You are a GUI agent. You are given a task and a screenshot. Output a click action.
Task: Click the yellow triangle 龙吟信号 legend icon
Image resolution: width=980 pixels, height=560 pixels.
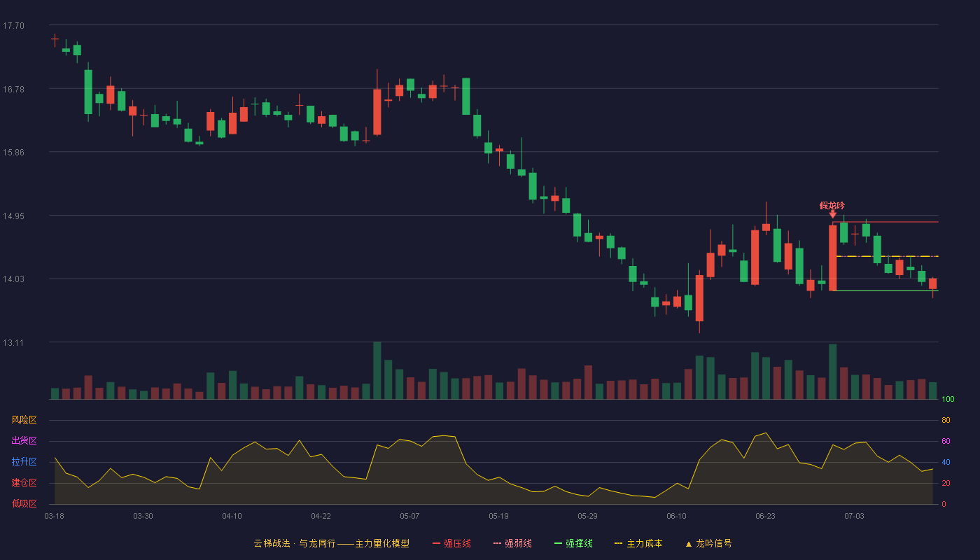(x=688, y=544)
